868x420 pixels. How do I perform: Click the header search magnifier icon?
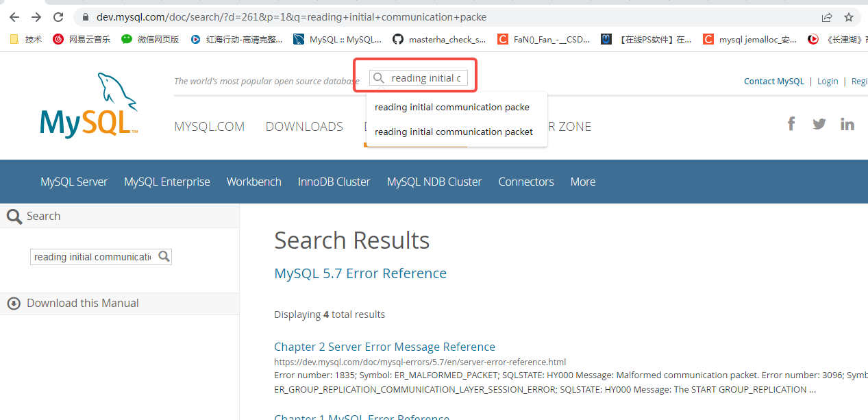click(x=379, y=78)
